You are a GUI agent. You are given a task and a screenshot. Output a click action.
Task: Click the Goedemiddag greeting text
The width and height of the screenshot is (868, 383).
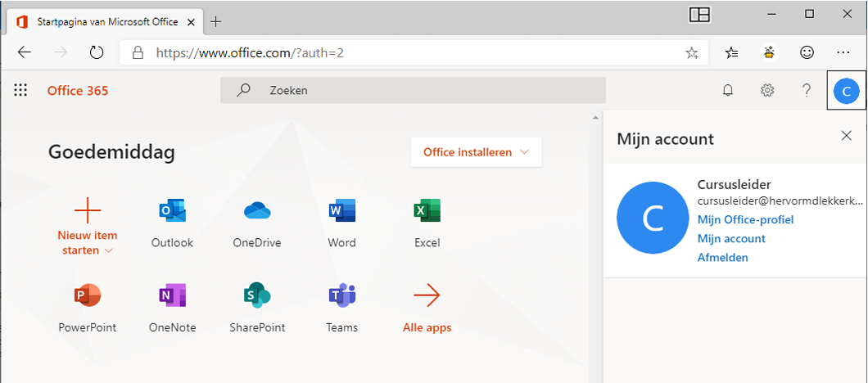(x=112, y=151)
